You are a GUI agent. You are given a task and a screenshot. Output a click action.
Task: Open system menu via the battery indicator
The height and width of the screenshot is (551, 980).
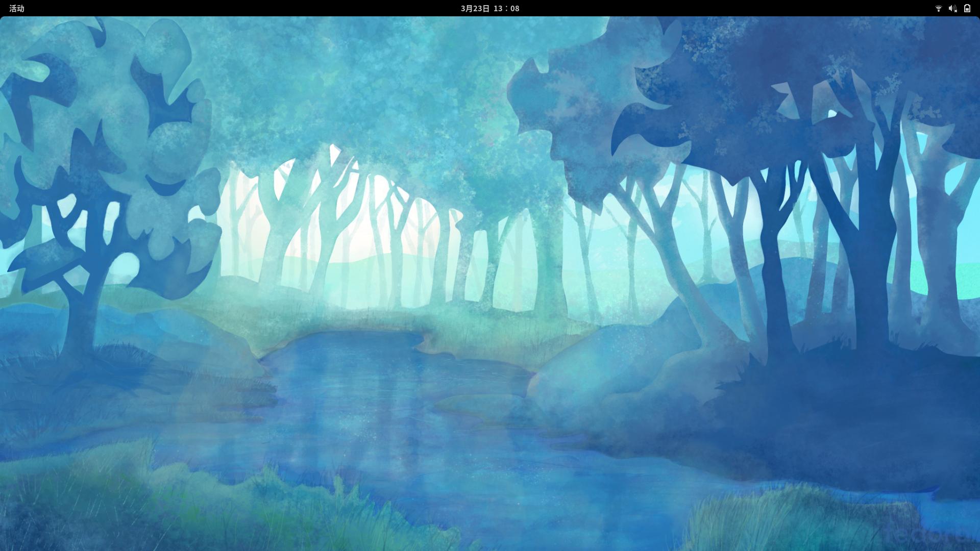[967, 8]
